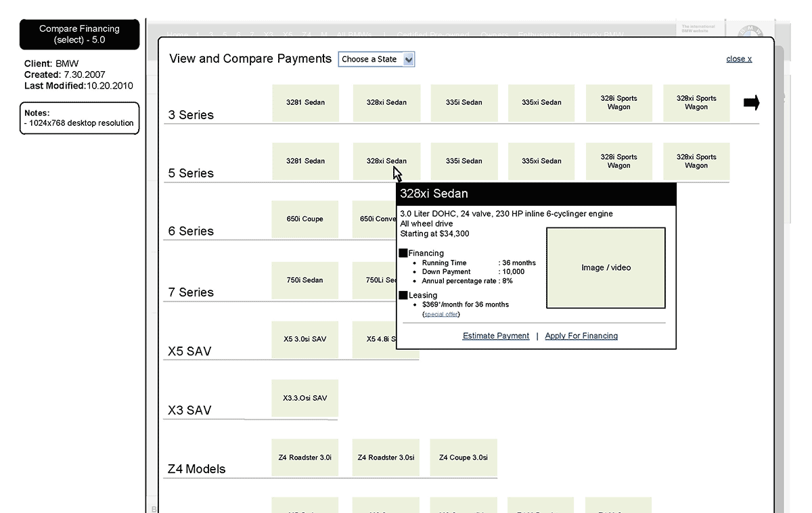Click the BMW logo in header
Image resolution: width=812 pixels, height=513 pixels.
pyautogui.click(x=749, y=32)
